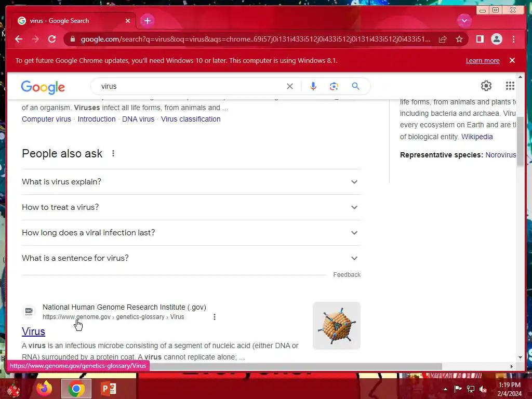
Task: Open Wikipedia link in knowledge panel
Action: coord(477,137)
